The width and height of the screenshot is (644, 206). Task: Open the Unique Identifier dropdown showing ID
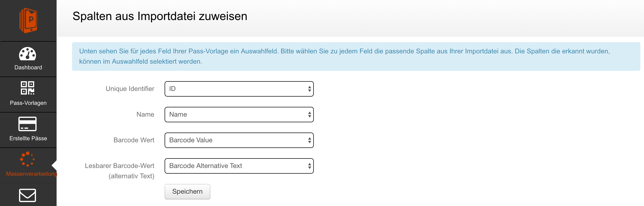click(x=239, y=89)
